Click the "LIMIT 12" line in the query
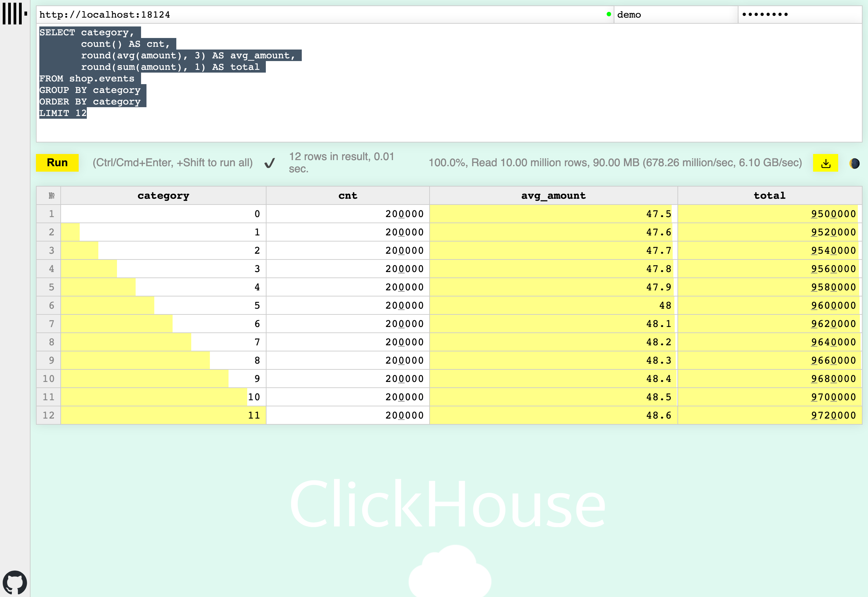The width and height of the screenshot is (868, 597). pyautogui.click(x=63, y=113)
